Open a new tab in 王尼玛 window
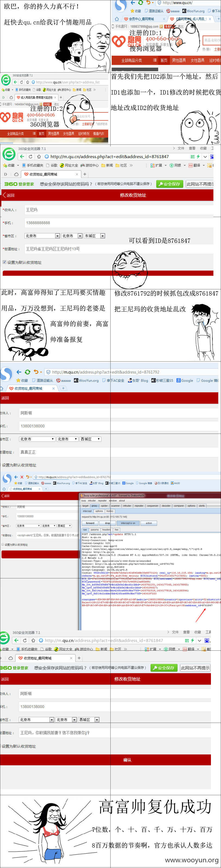This screenshot has height=868, width=221. (x=85, y=174)
